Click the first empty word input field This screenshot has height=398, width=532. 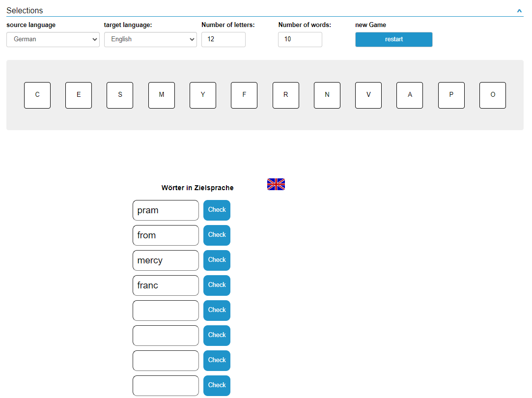coord(166,311)
